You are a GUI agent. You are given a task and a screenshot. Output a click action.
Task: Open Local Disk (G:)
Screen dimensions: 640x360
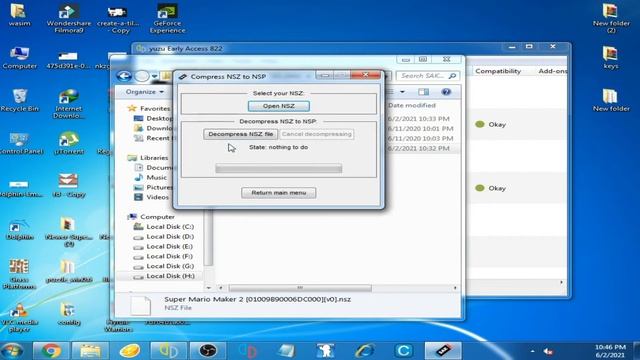tap(170, 266)
